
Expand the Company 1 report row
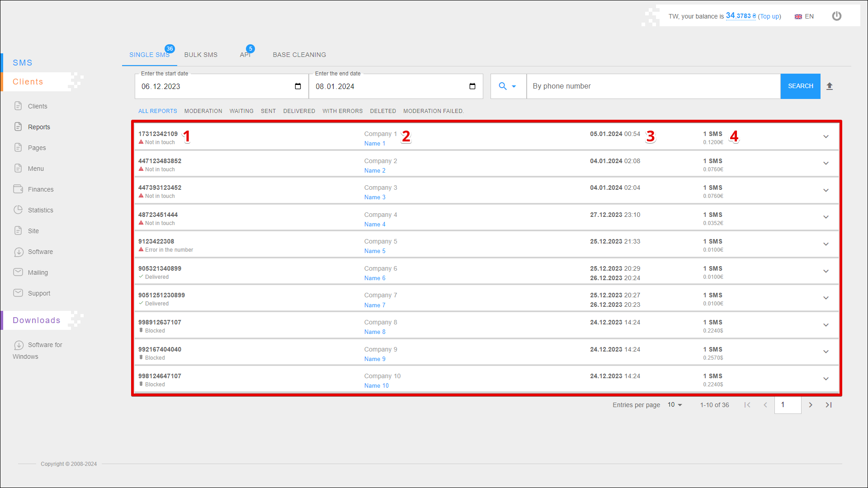(x=826, y=137)
